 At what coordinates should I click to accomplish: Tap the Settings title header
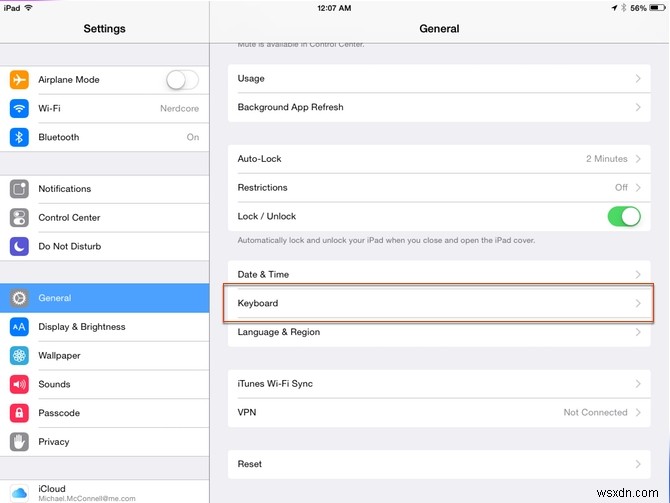tap(105, 29)
